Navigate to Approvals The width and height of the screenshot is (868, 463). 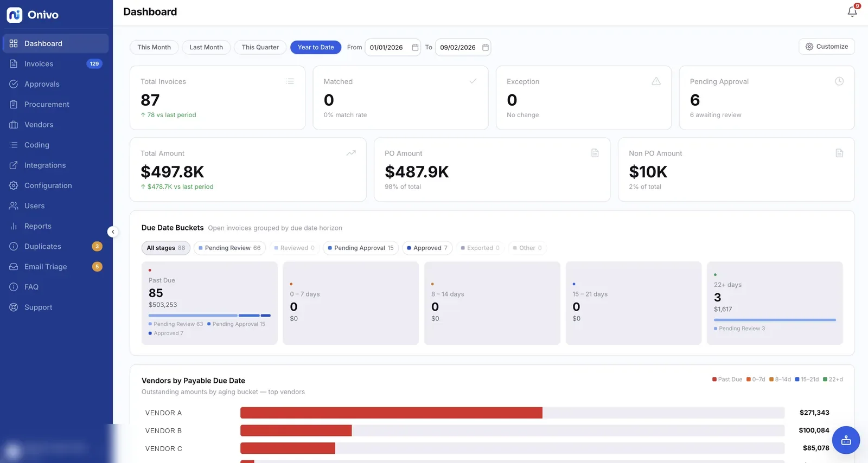click(55, 84)
